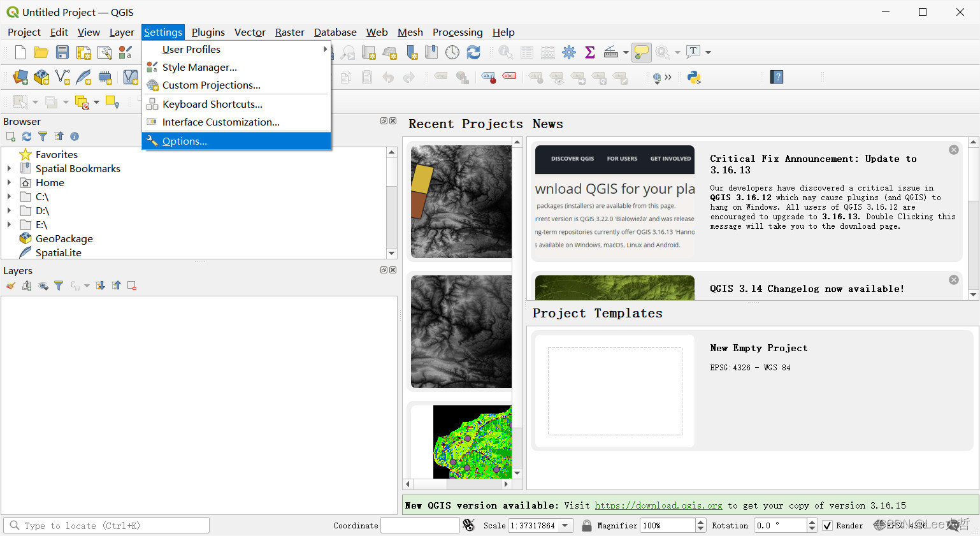Screen dimensions: 980x536
Task: Open the measure tool dropdown arrow
Action: click(x=626, y=52)
